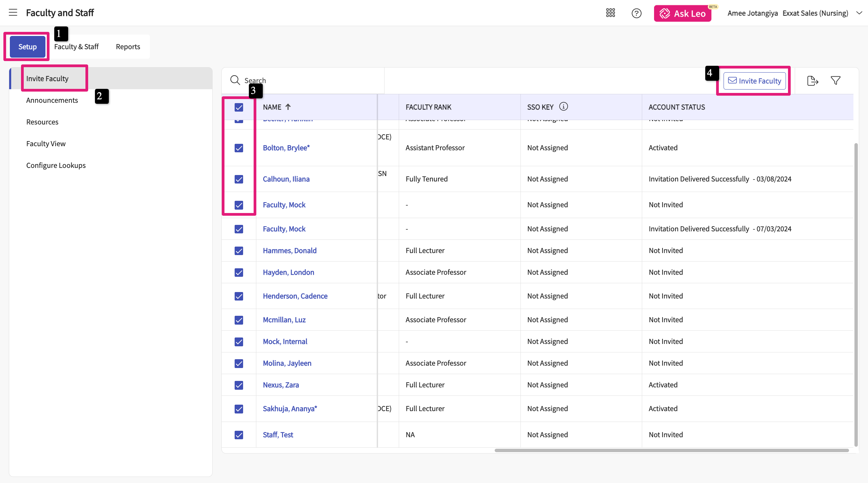
Task: Uncheck the Staff, Test row checkbox
Action: point(239,435)
